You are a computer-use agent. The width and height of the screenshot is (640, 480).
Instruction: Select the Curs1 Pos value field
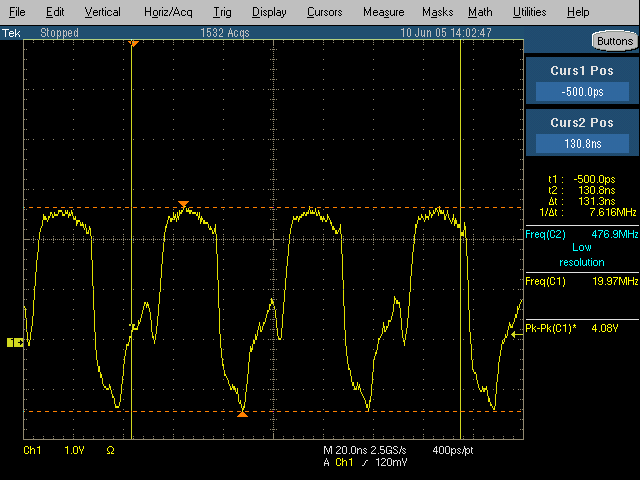click(582, 91)
